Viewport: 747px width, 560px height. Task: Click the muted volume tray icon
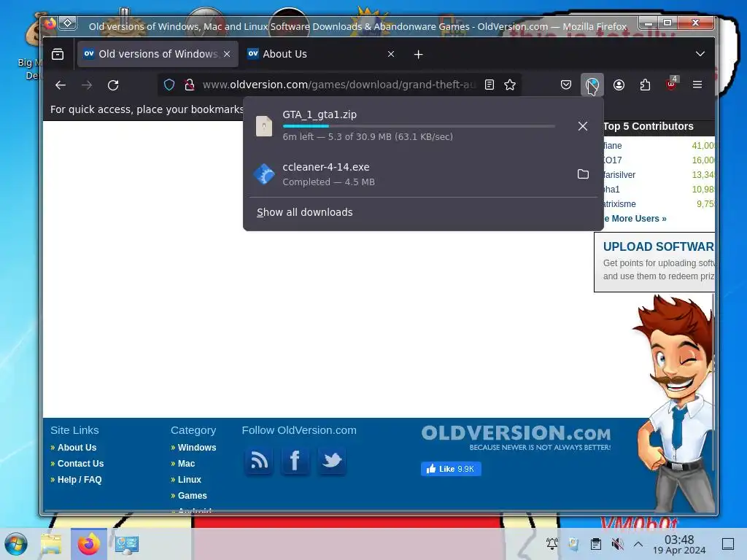(618, 544)
